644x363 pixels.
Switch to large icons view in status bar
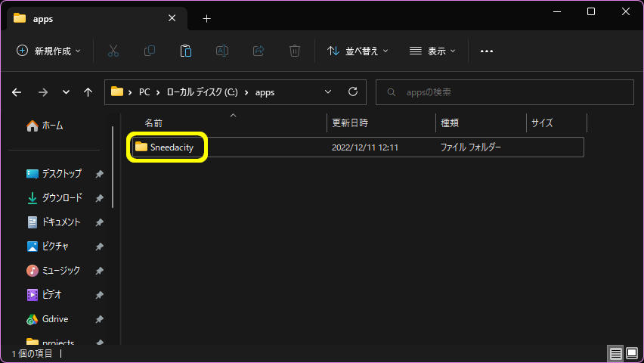click(x=632, y=353)
